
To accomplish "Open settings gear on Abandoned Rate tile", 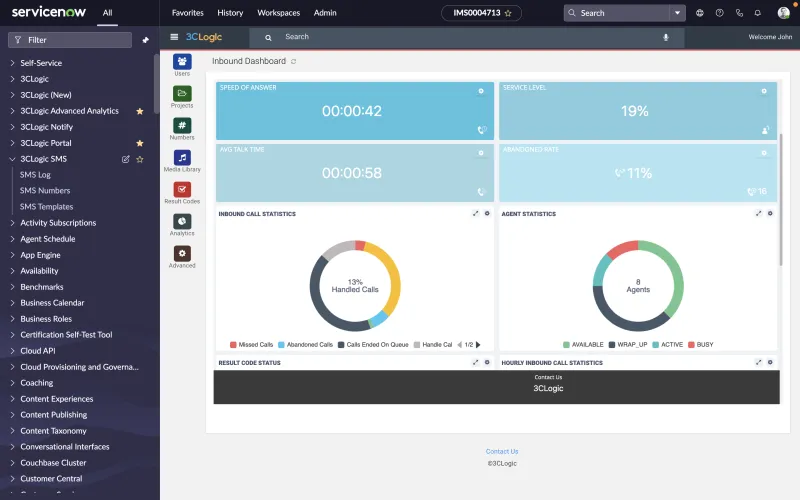I will click(764, 153).
